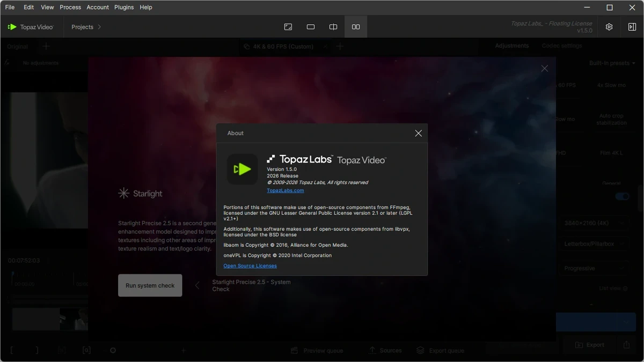Screen dimensions: 644x362
Task: Expand the blue action button dropdown arrow
Action: pos(626,322)
